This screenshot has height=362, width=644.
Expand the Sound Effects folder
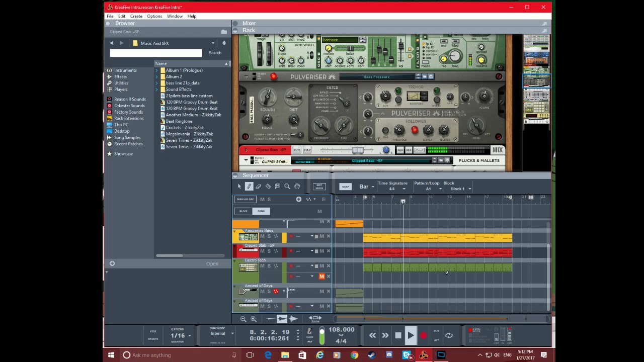pyautogui.click(x=157, y=89)
